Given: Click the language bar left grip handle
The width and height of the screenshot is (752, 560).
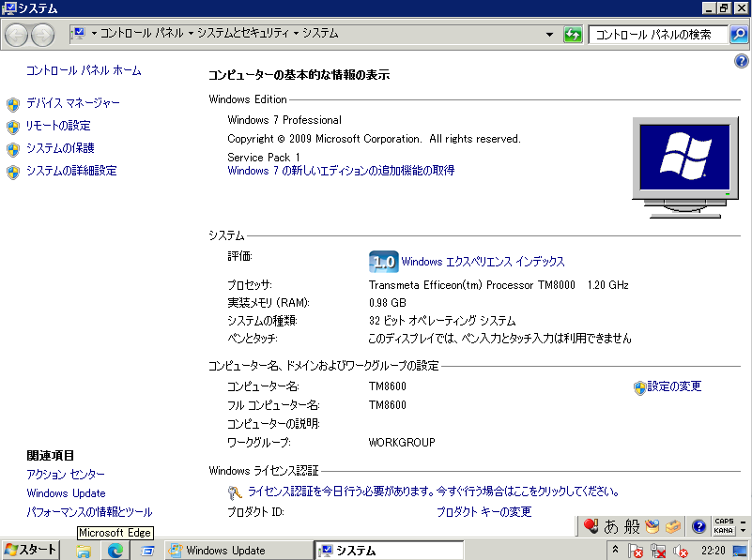Looking at the screenshot, I should click(x=578, y=526).
